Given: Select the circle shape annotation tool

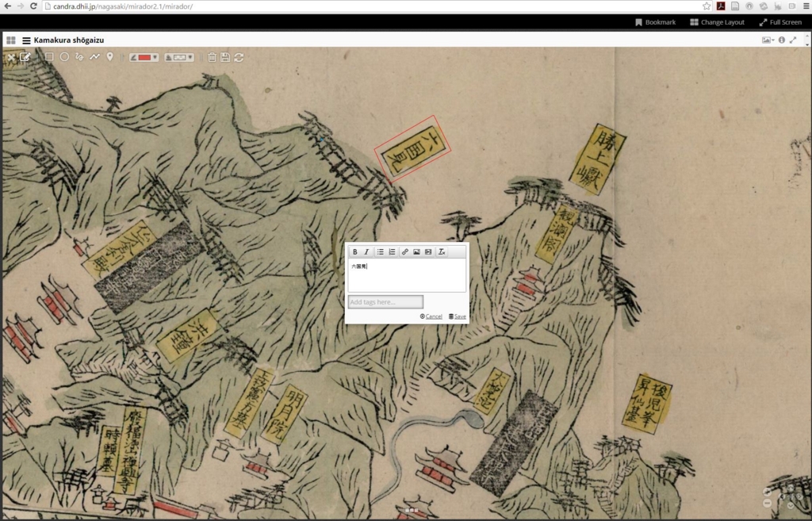Looking at the screenshot, I should click(x=64, y=57).
